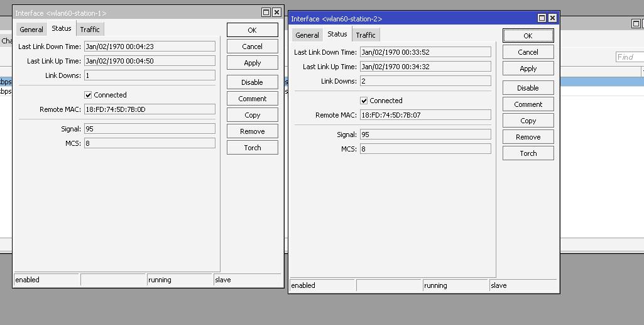
Task: Switch to Traffic tab in wlan60-station-2 window
Action: (366, 35)
